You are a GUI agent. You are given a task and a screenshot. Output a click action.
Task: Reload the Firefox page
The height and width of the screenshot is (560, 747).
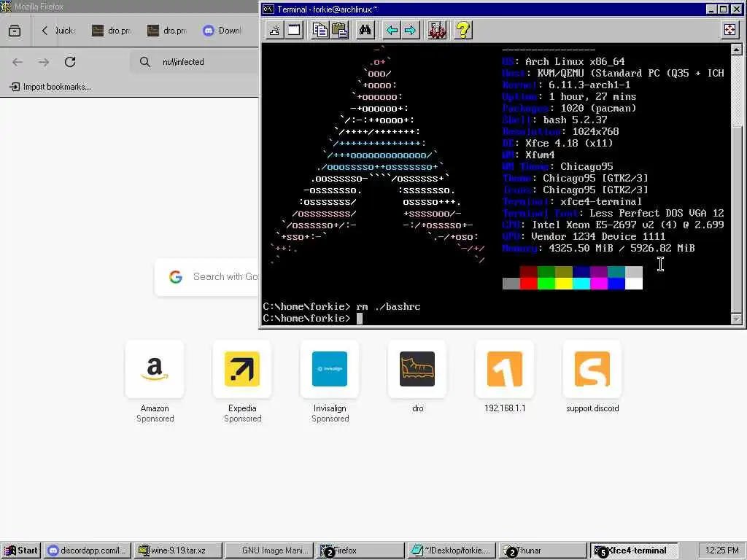[70, 62]
